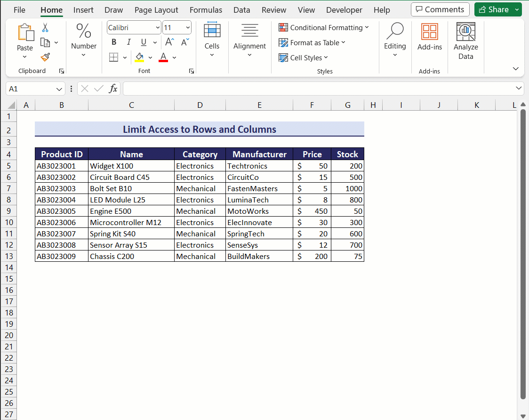Collapse the ribbon with the chevron
Viewport: 529px width, 420px height.
515,69
